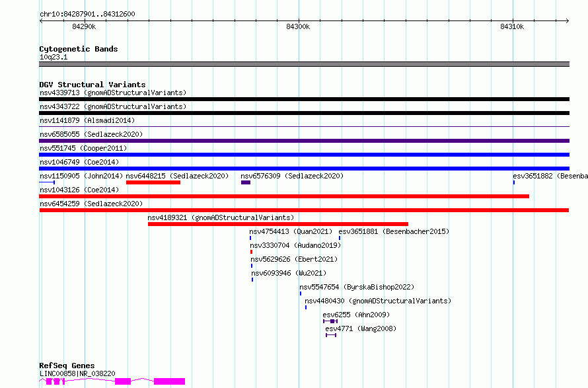Open variant nsv6093946 (Wu2021) label
588x388 pixels.
(289, 273)
